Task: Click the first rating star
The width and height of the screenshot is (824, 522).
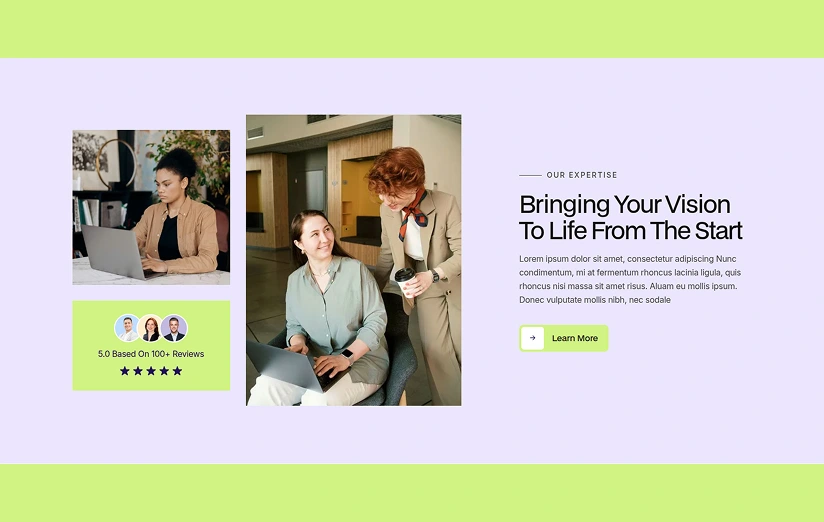Action: [x=125, y=371]
